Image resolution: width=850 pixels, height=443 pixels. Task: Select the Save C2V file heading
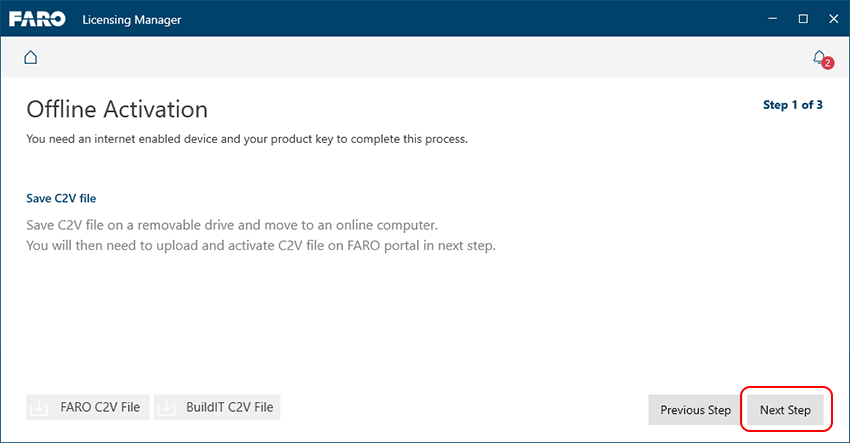[x=61, y=198]
